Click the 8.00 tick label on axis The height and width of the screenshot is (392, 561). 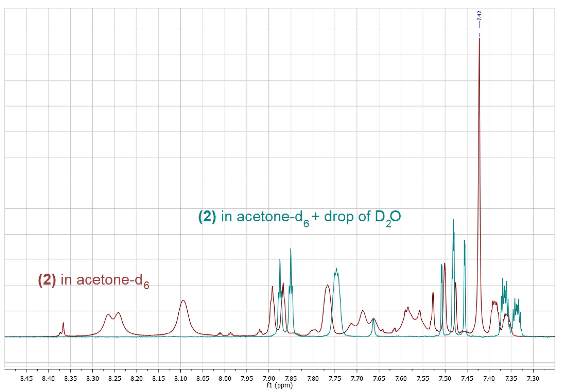(225, 379)
